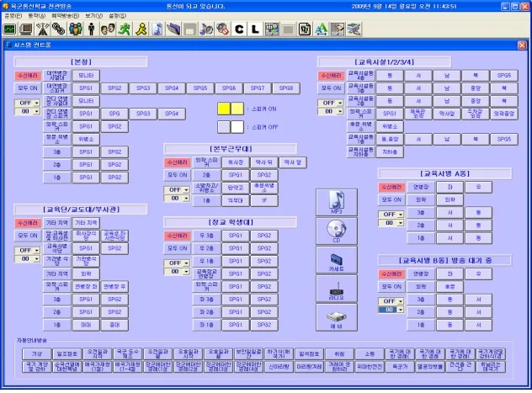
Task: Toggle 막사 뒤 speaker in 본부근무대
Action: click(264, 162)
